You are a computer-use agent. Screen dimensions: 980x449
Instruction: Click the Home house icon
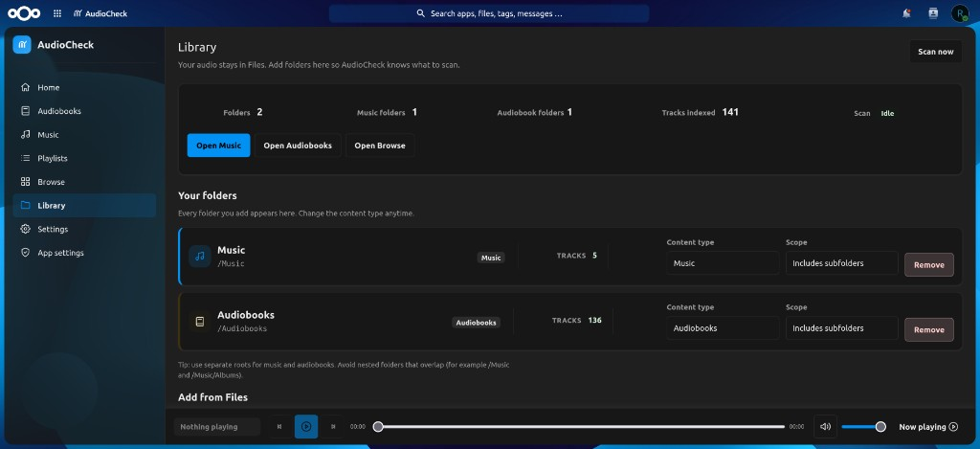(25, 87)
